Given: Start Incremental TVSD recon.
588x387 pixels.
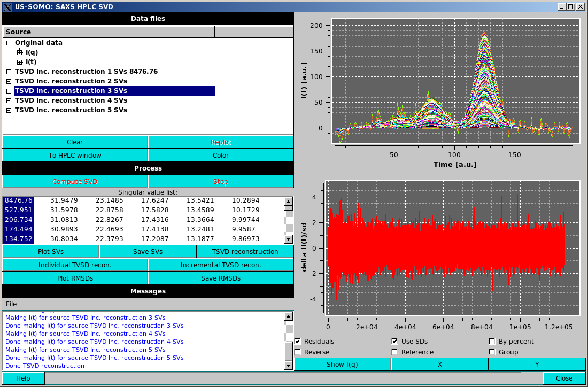Looking at the screenshot, I should [220, 265].
